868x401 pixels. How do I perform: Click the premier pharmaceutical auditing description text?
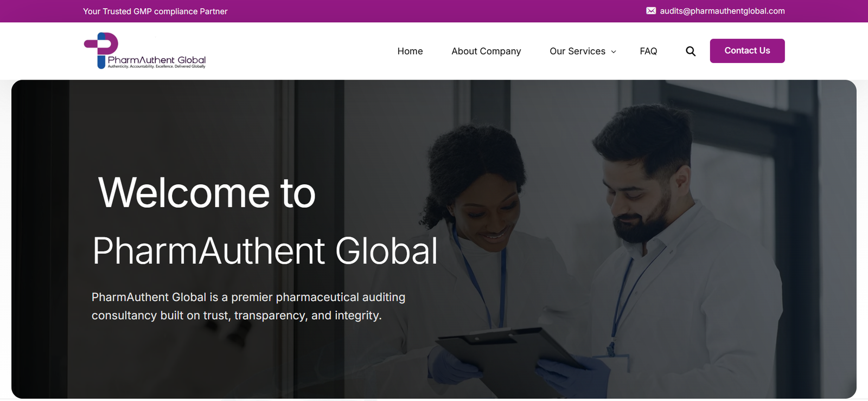(x=248, y=306)
